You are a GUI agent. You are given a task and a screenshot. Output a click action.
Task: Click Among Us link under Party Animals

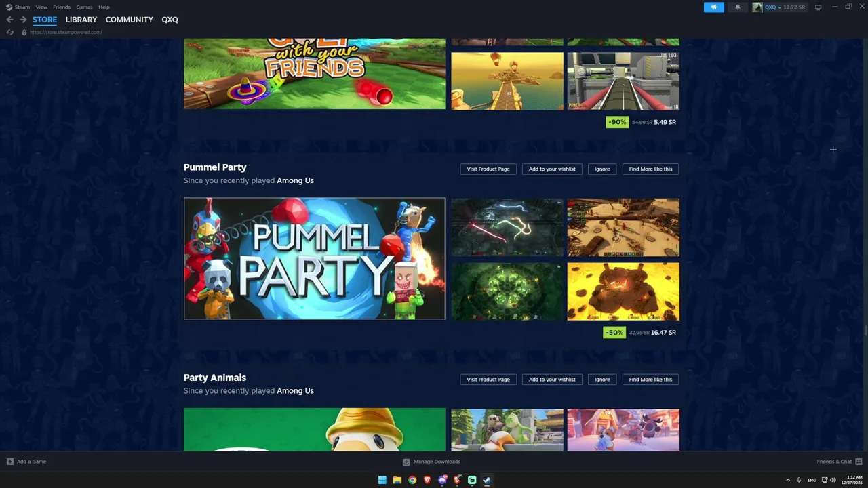(x=295, y=390)
